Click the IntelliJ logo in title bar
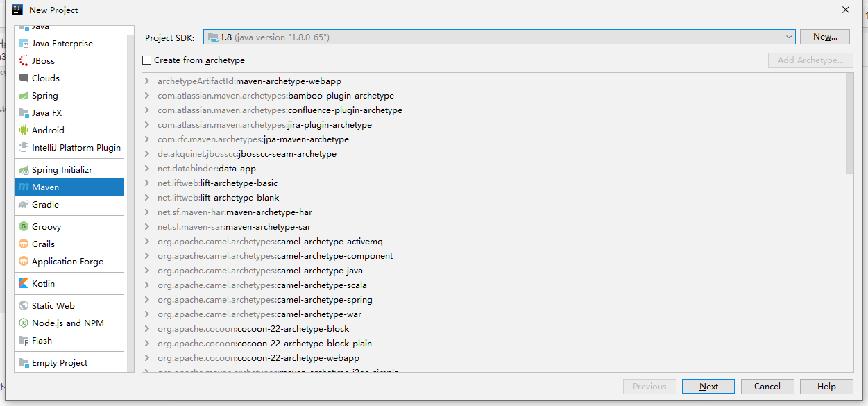Screen dimensions: 868x406 point(17,10)
